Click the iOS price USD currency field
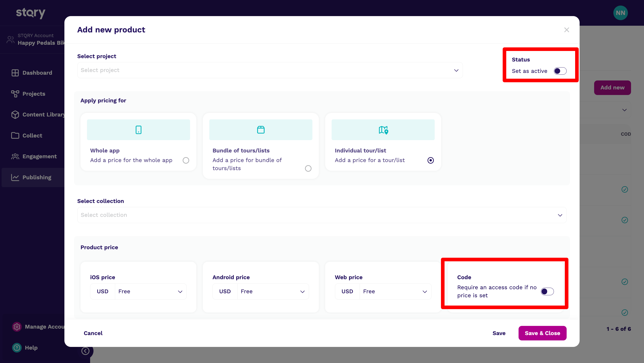 [x=102, y=291]
